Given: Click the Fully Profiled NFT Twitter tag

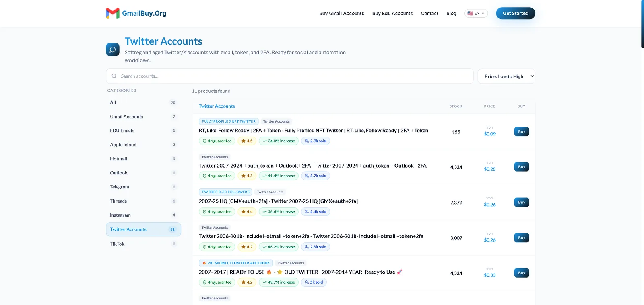Looking at the screenshot, I should pos(229,121).
